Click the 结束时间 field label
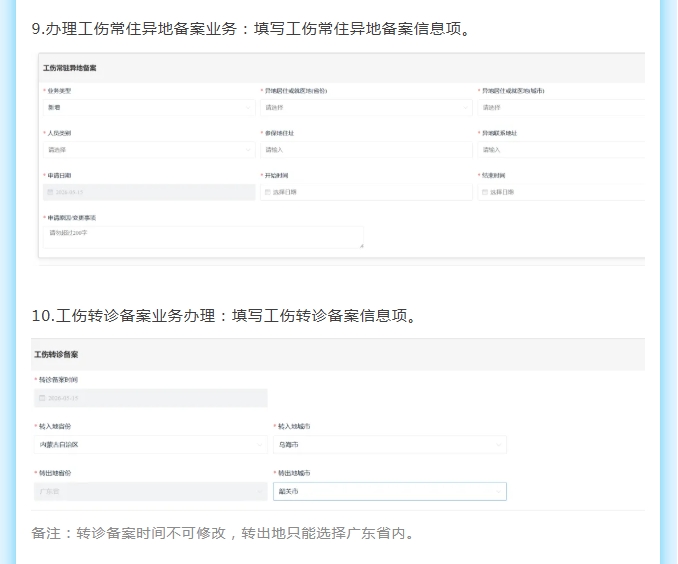The width and height of the screenshot is (678, 564). 493,176
